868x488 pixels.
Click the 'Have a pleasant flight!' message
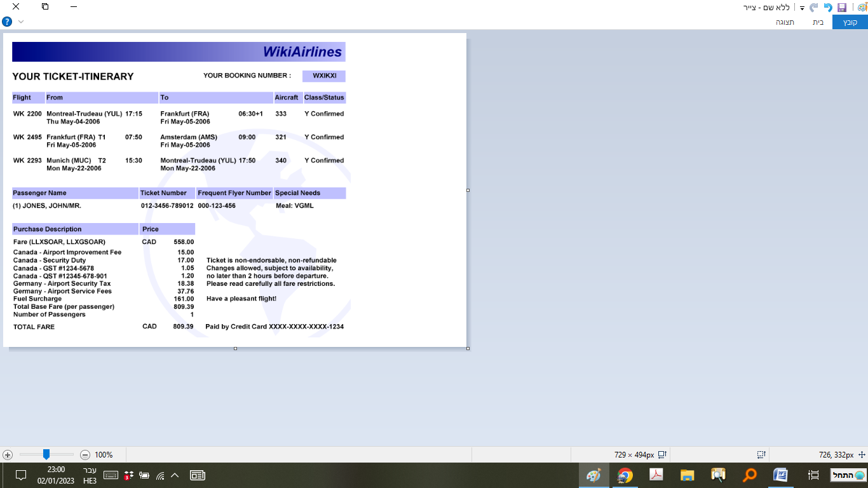point(241,299)
